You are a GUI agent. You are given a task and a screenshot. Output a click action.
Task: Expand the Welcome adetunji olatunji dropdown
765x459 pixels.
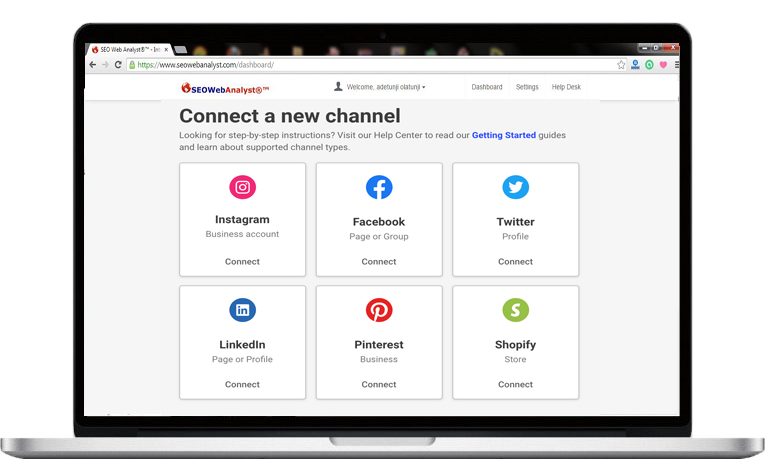(385, 87)
